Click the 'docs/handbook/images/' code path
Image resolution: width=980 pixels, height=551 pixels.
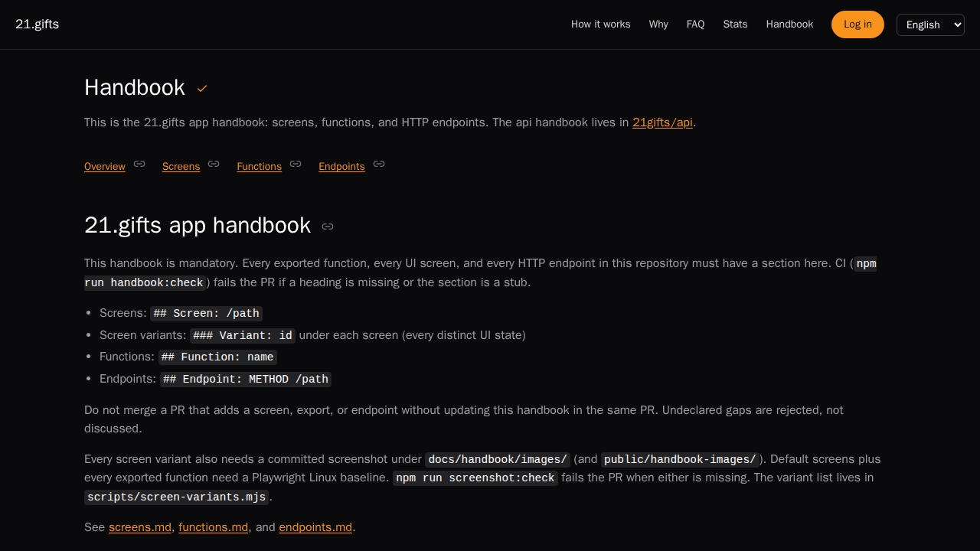pyautogui.click(x=498, y=460)
